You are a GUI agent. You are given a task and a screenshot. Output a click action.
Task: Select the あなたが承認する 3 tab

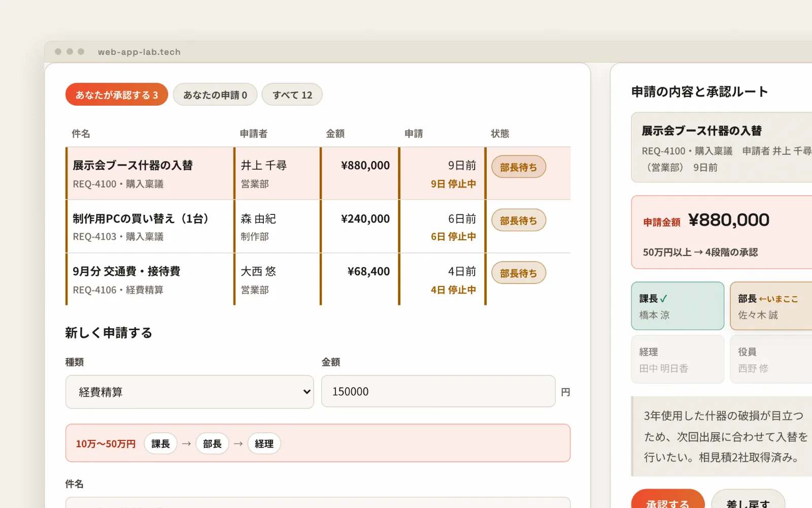117,94
